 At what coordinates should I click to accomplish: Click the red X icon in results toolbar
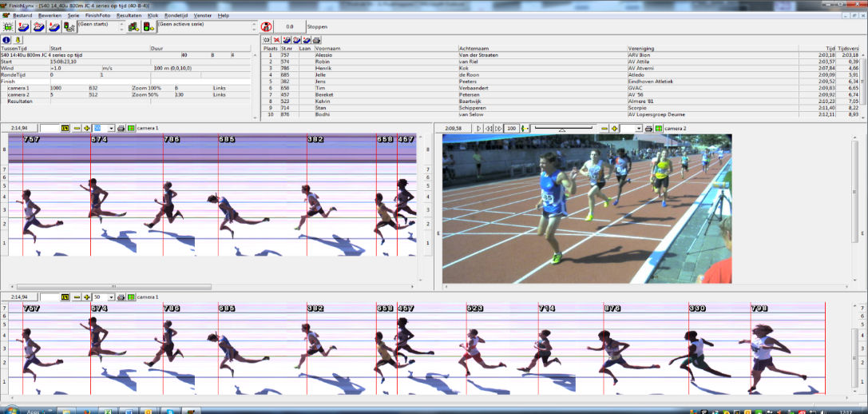(276, 40)
